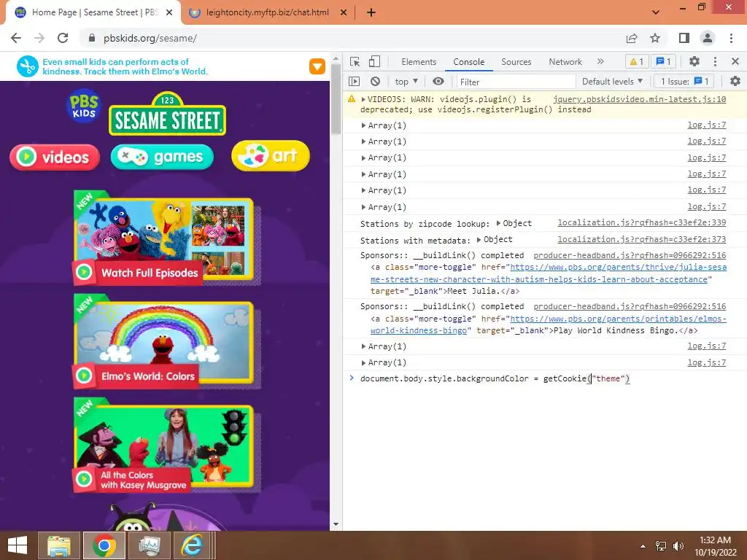
Task: Activate the DevTools inspect element picker
Action: [x=355, y=61]
